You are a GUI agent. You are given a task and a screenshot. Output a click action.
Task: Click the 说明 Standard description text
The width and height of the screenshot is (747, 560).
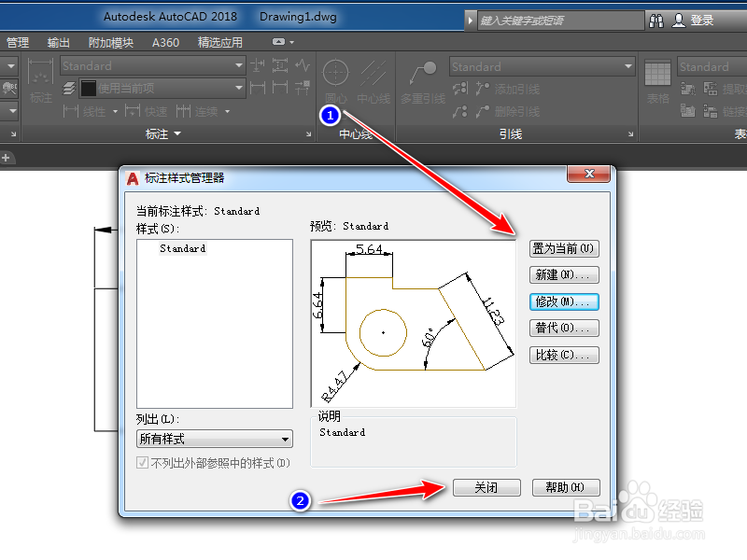(342, 432)
